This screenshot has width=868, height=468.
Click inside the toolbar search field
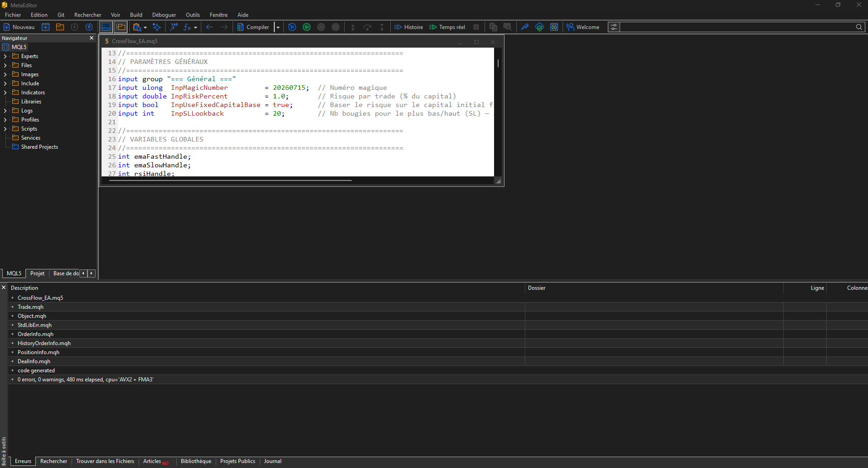click(x=737, y=27)
